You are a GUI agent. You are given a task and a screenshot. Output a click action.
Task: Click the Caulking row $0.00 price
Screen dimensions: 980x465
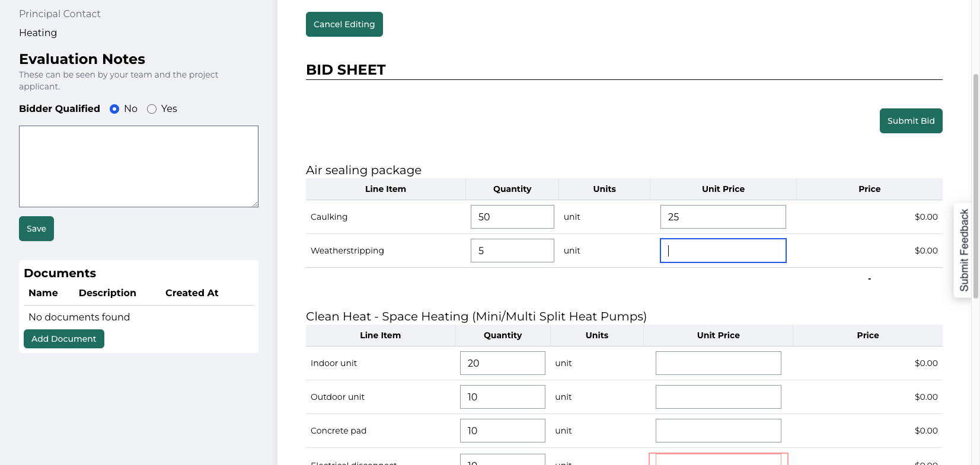tap(926, 217)
